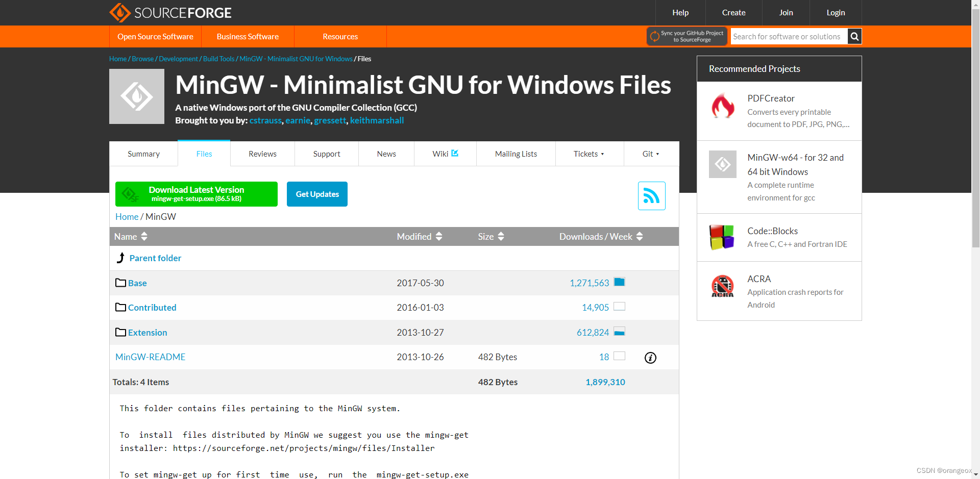This screenshot has height=479, width=980.
Task: Click the Extension downloads chart icon
Action: pyautogui.click(x=619, y=332)
